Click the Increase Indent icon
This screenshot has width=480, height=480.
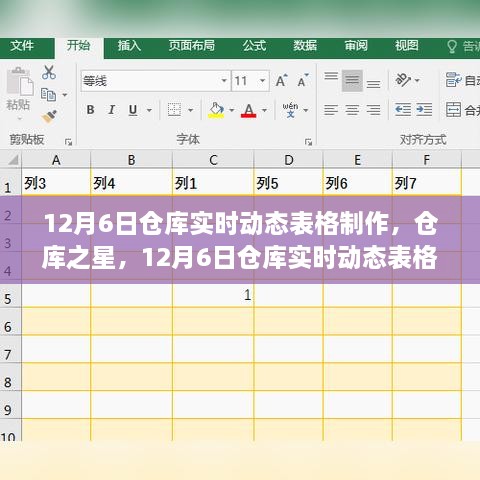pyautogui.click(x=424, y=109)
